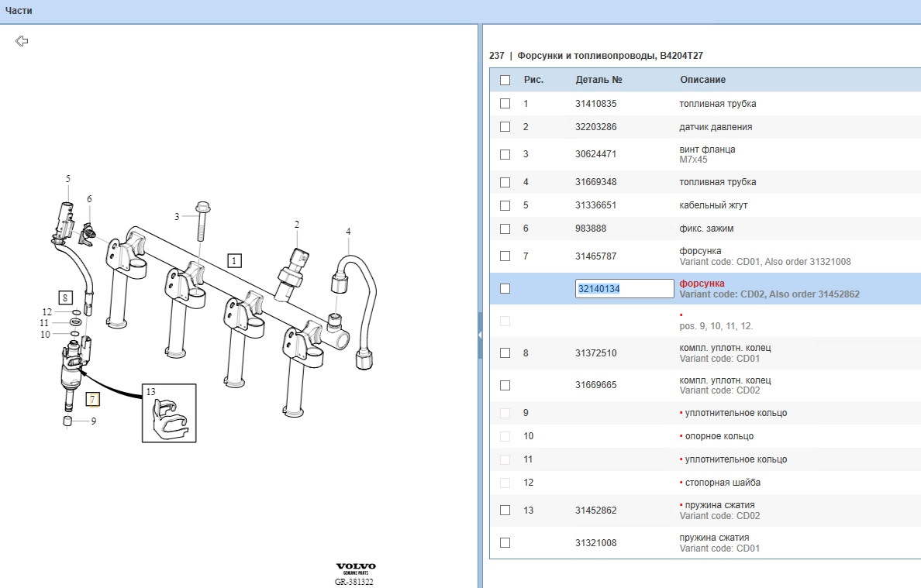The image size is (921, 588).
Task: Click diagram label 12 beside the seal rings
Action: [x=47, y=311]
